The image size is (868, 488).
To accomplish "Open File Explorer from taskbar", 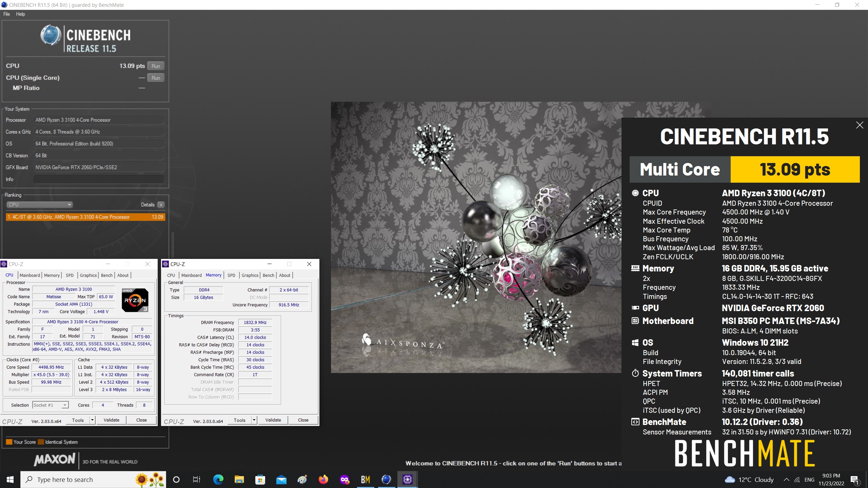I will pyautogui.click(x=239, y=480).
